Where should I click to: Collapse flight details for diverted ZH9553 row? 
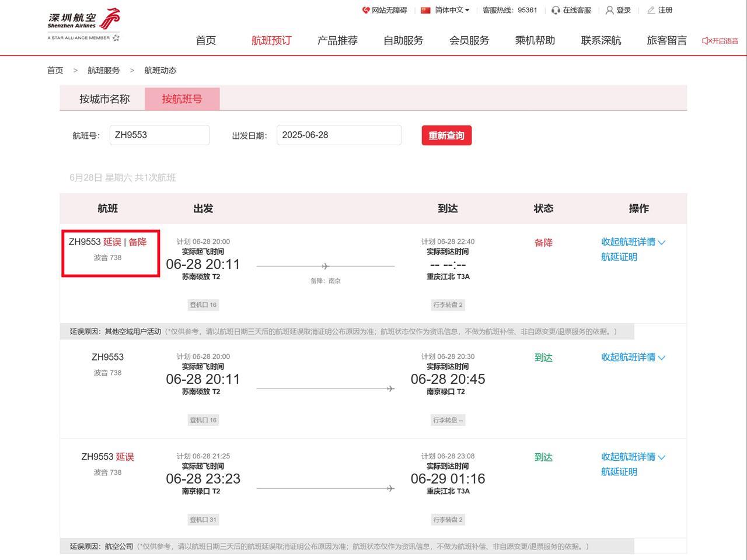tap(633, 242)
